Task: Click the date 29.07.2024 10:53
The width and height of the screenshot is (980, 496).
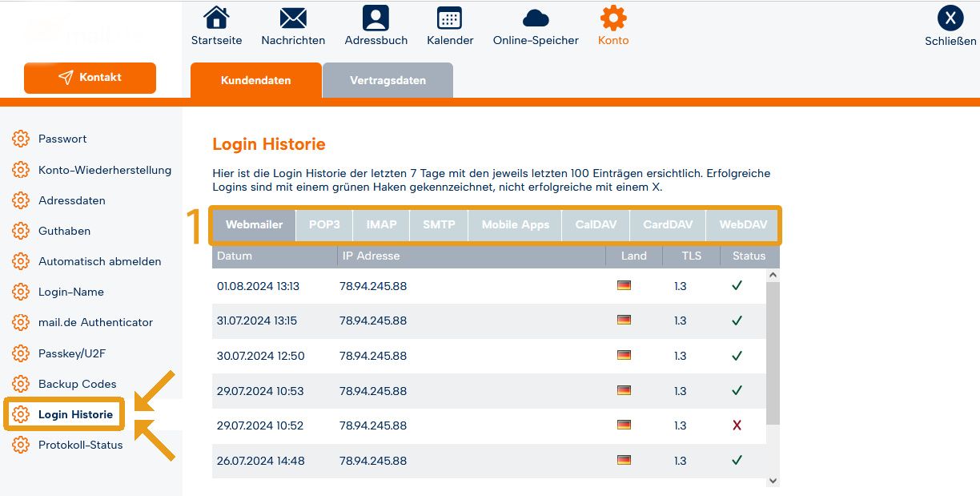Action: click(x=260, y=391)
